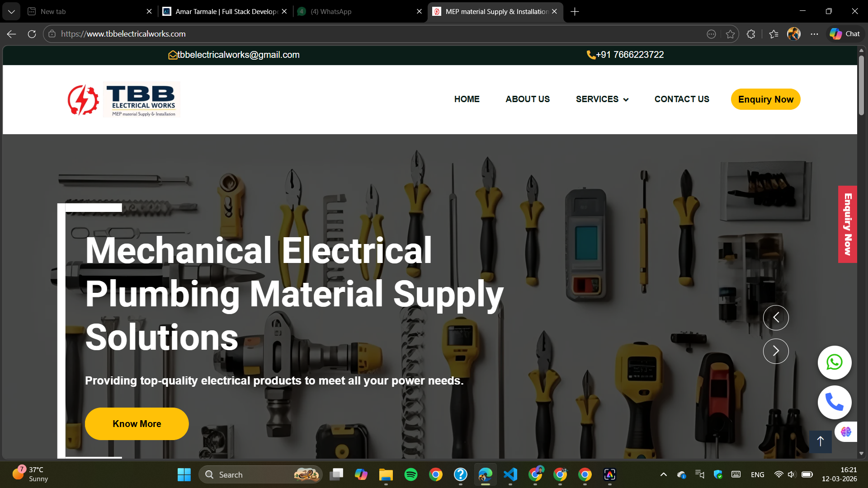Switch to the Amar Tarmale browser tab

[x=226, y=12]
